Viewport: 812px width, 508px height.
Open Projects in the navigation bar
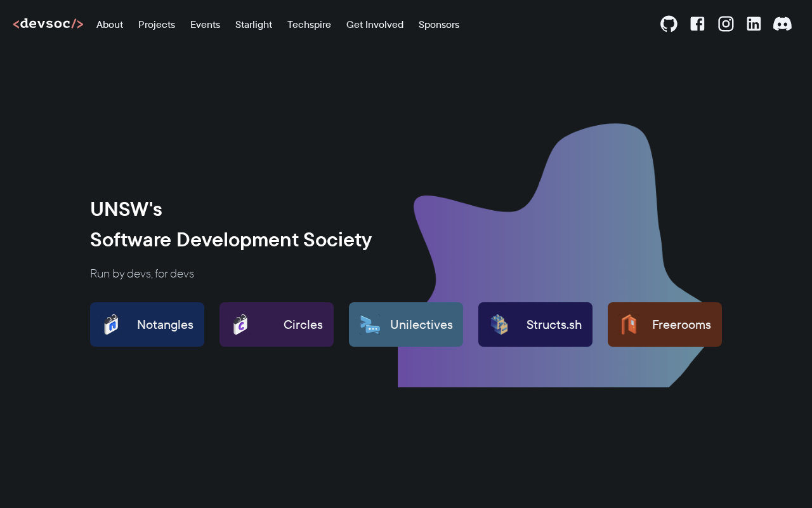(157, 25)
